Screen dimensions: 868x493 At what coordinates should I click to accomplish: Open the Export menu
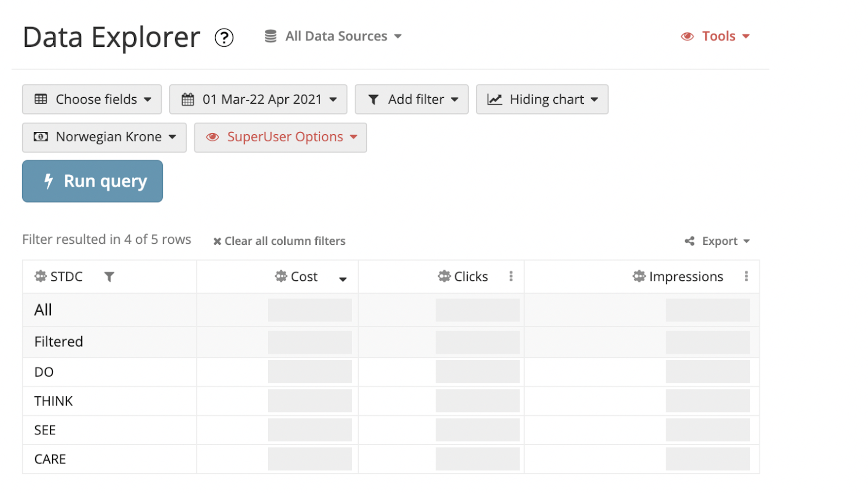(718, 241)
